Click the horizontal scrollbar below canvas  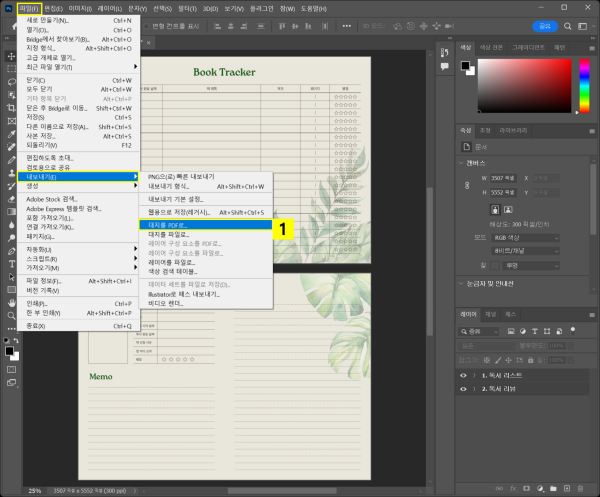pyautogui.click(x=282, y=491)
